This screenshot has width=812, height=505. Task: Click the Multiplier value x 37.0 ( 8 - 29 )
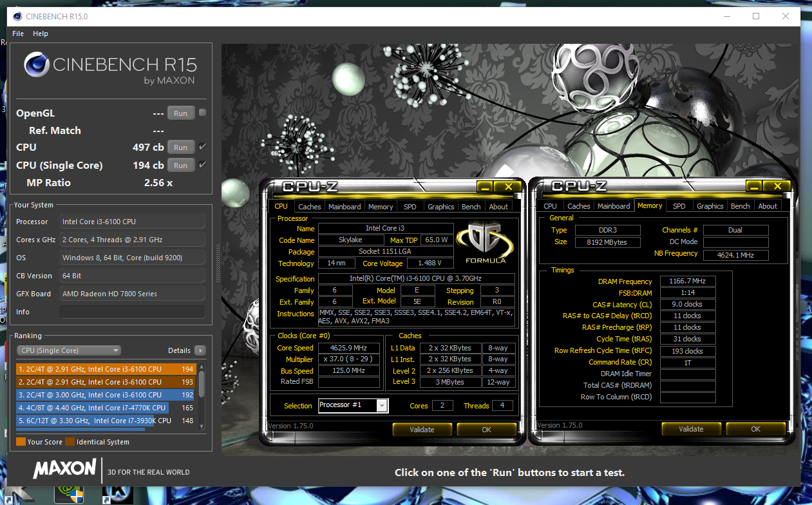[349, 359]
